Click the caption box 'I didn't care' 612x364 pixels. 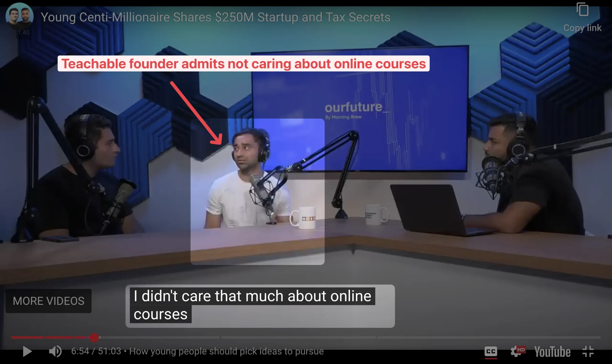point(260,306)
